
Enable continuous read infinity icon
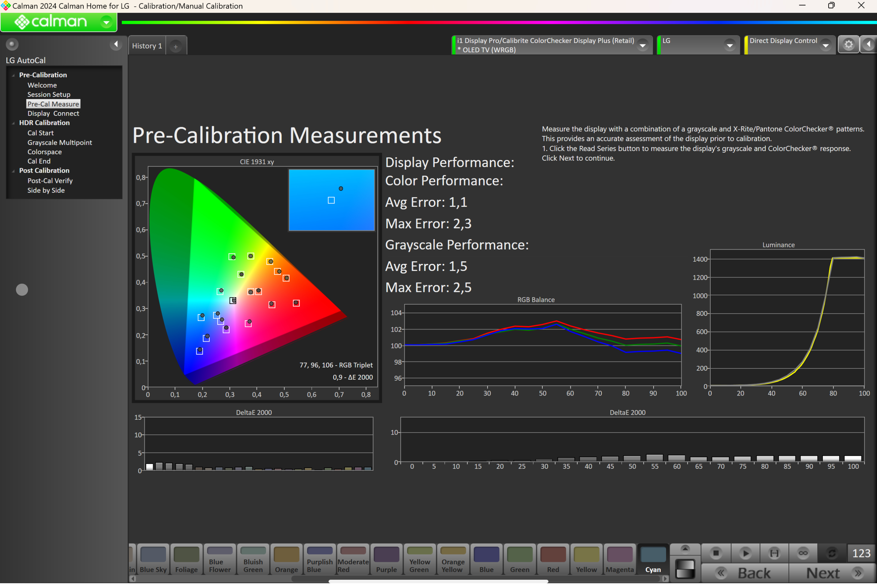[x=803, y=553]
